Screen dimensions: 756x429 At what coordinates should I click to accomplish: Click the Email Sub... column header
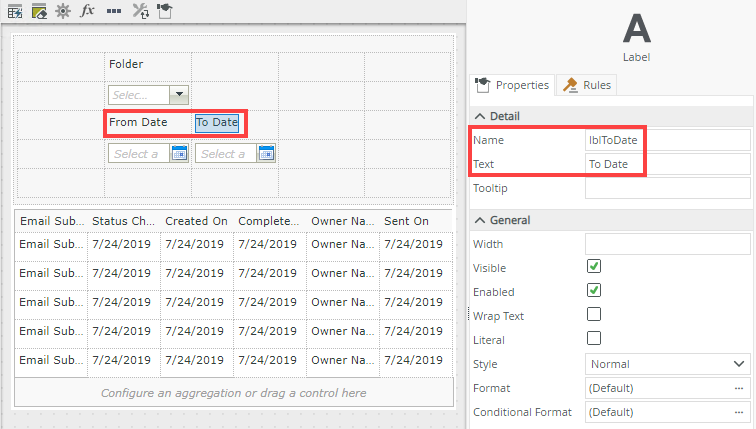click(x=52, y=221)
